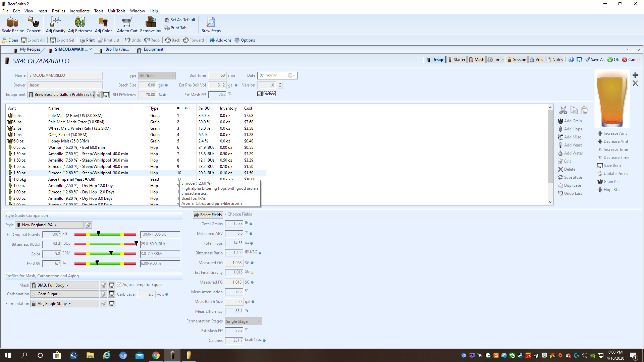Viewport: 644px width, 362px height.
Task: Click the Select Fields button
Action: (208, 215)
